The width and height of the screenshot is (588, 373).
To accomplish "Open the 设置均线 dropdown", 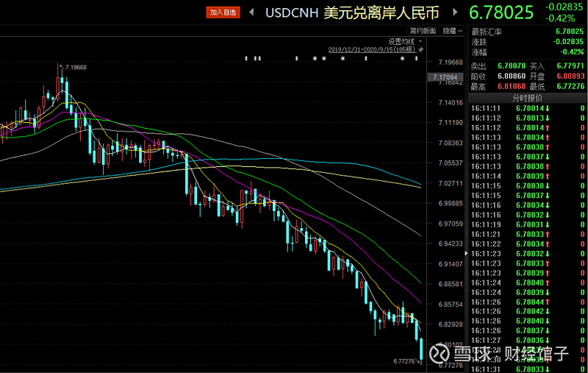I will (x=406, y=41).
